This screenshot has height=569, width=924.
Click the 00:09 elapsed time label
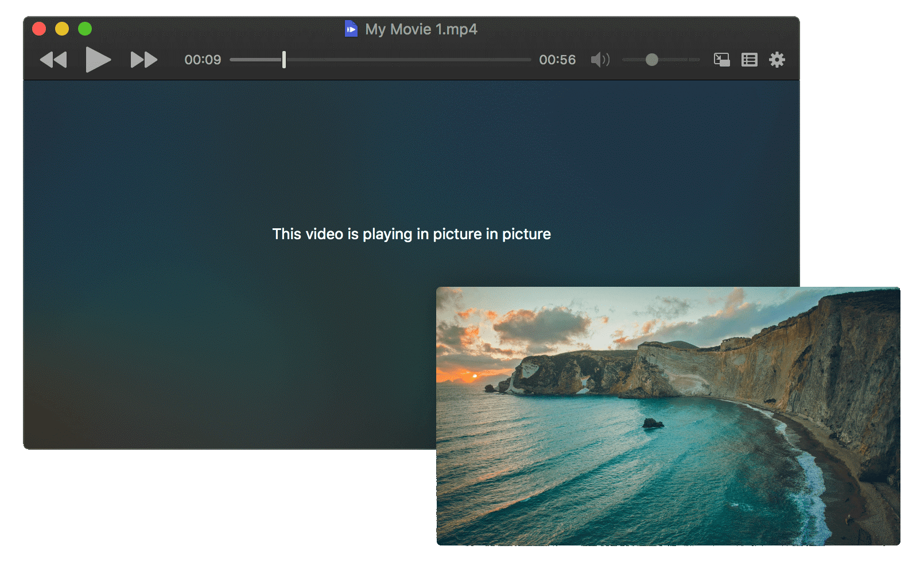coord(202,60)
